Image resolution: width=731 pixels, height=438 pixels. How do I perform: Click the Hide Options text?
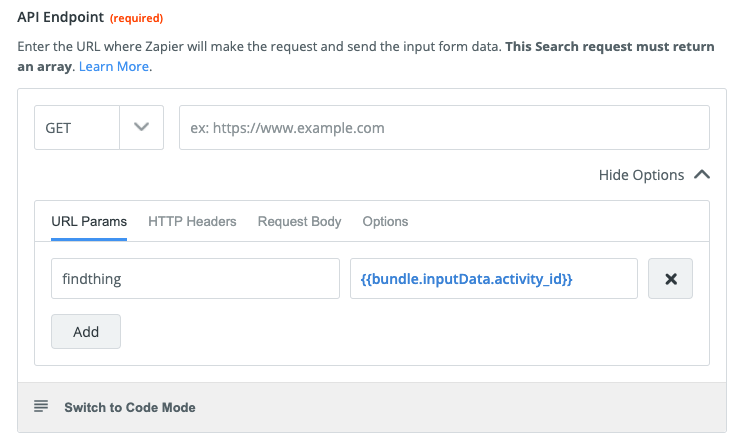[x=641, y=175]
